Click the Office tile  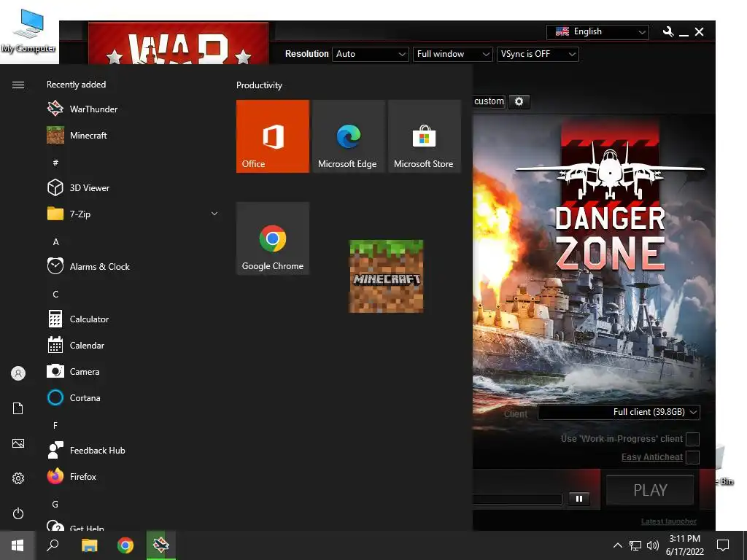point(273,136)
